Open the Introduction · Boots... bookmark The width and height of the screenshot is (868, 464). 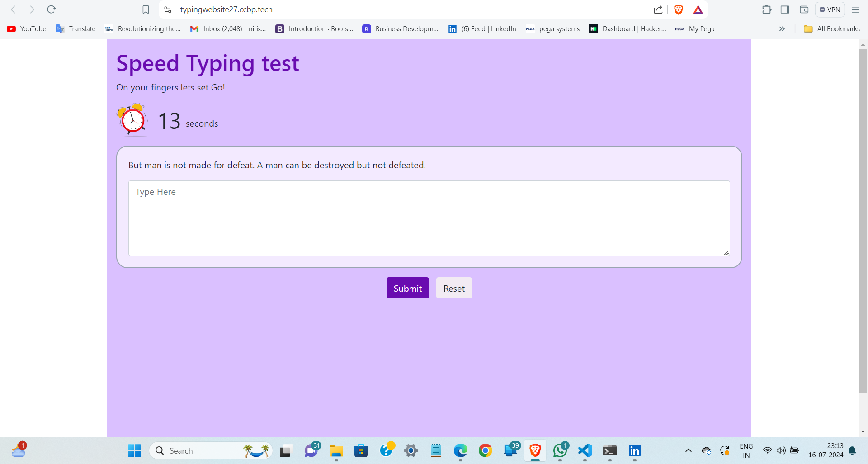coord(314,29)
